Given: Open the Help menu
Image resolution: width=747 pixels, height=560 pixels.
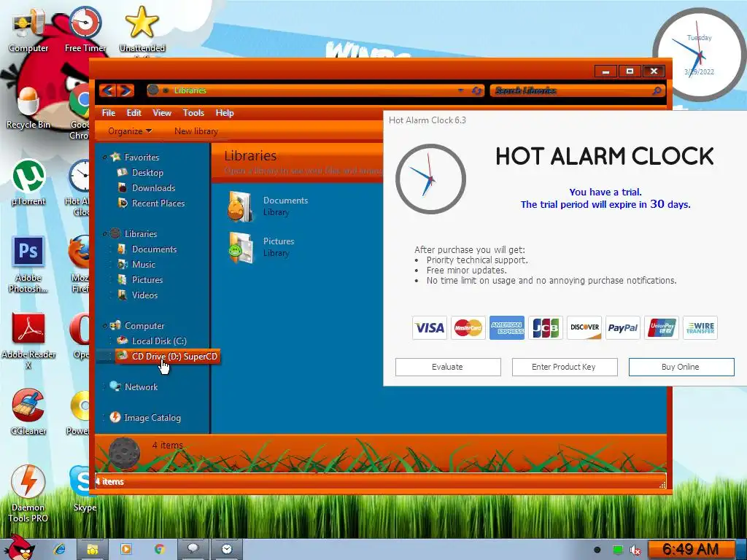Looking at the screenshot, I should coord(225,113).
